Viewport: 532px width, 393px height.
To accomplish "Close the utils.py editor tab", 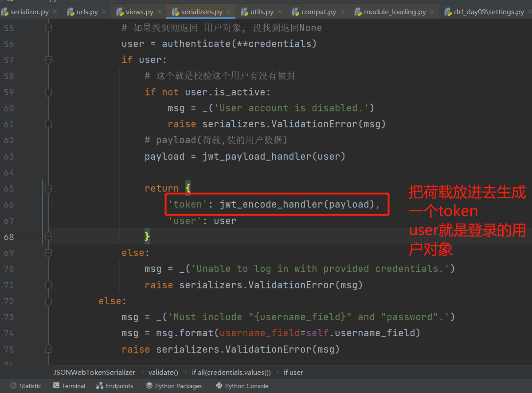I will tap(280, 12).
